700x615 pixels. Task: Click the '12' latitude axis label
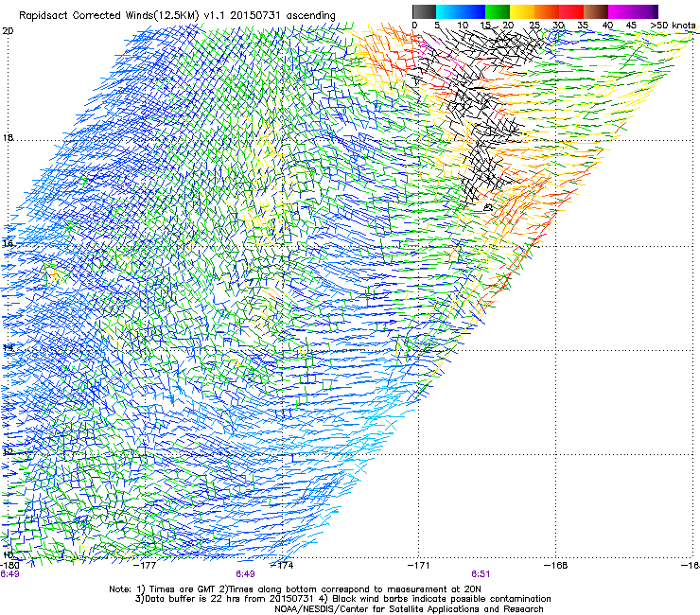[8, 452]
